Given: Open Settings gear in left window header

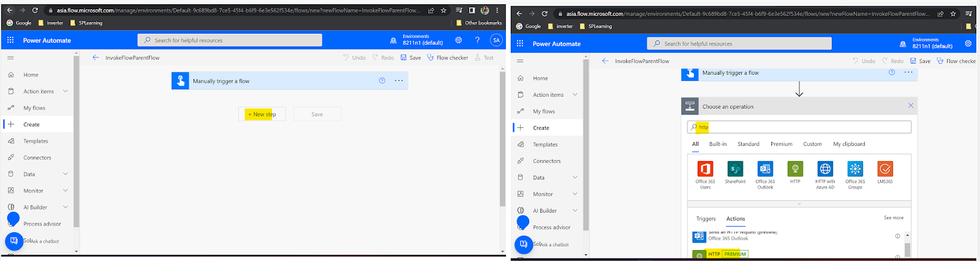Looking at the screenshot, I should [x=458, y=40].
